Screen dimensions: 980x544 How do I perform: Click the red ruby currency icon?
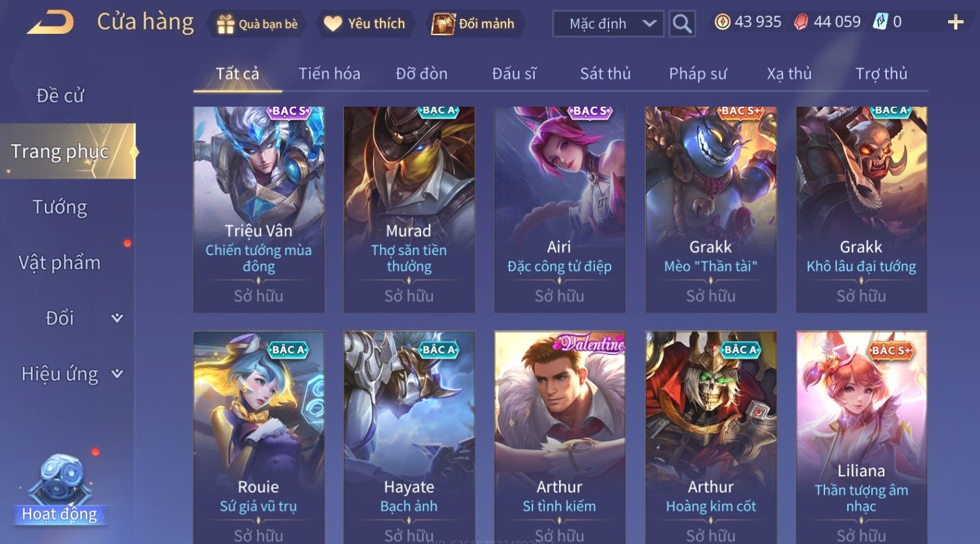point(801,22)
